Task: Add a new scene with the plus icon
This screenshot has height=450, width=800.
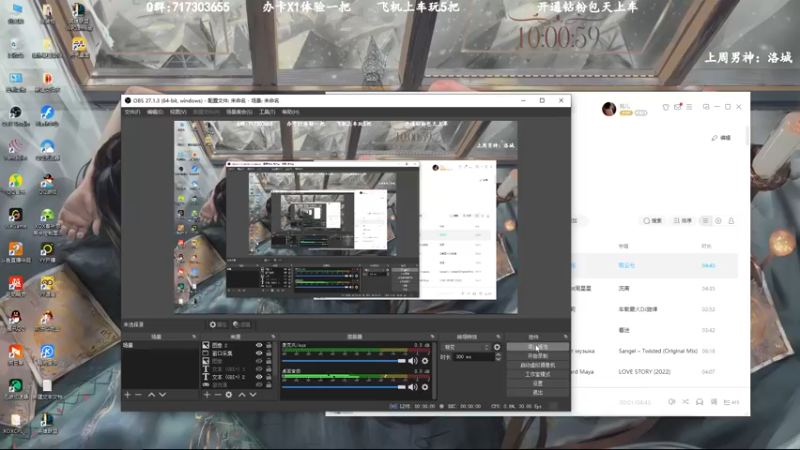Action: (128, 395)
